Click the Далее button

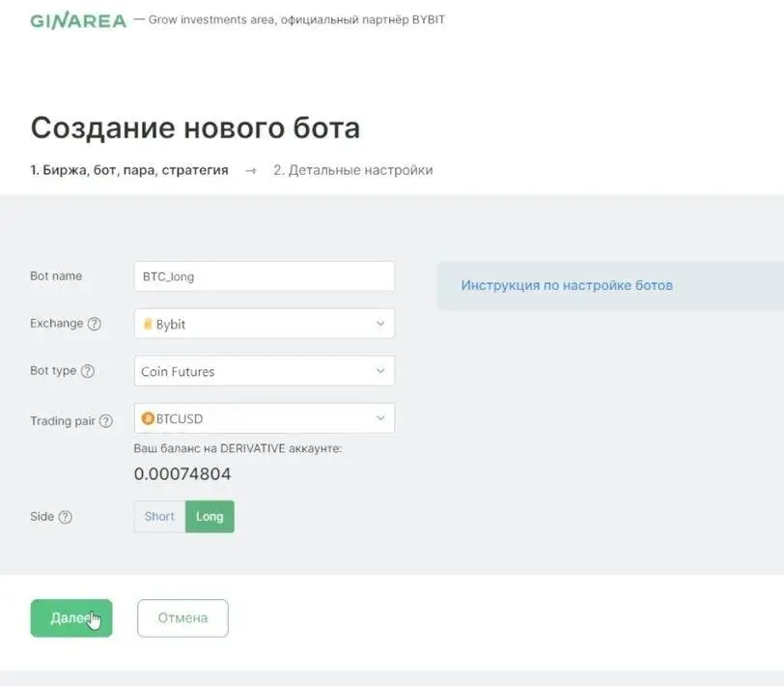pos(71,617)
